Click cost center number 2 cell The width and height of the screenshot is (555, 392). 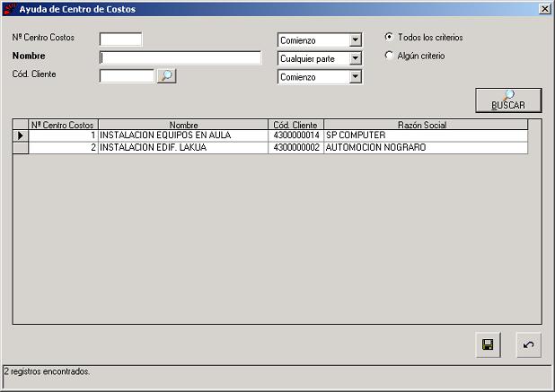[x=63, y=147]
